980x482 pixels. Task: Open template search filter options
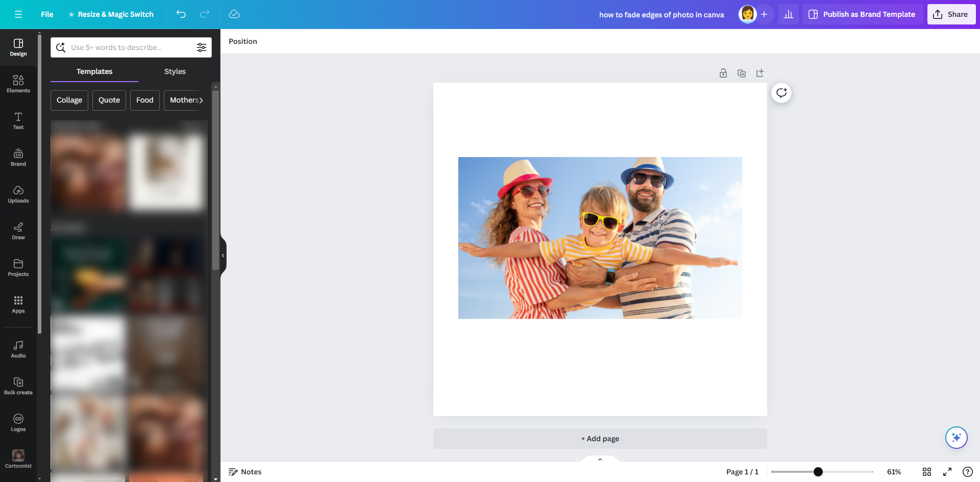pos(202,47)
